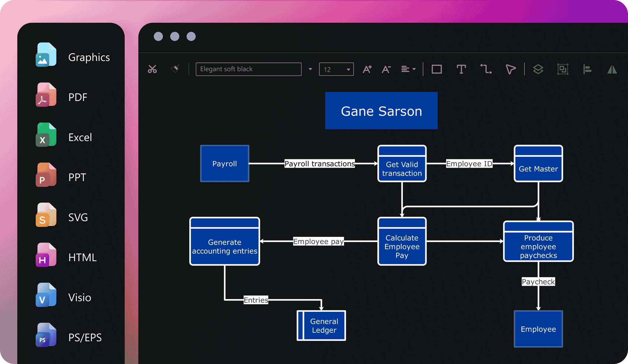Viewport: 628px width, 364px height.
Task: Click the first window control dot
Action: [x=158, y=36]
